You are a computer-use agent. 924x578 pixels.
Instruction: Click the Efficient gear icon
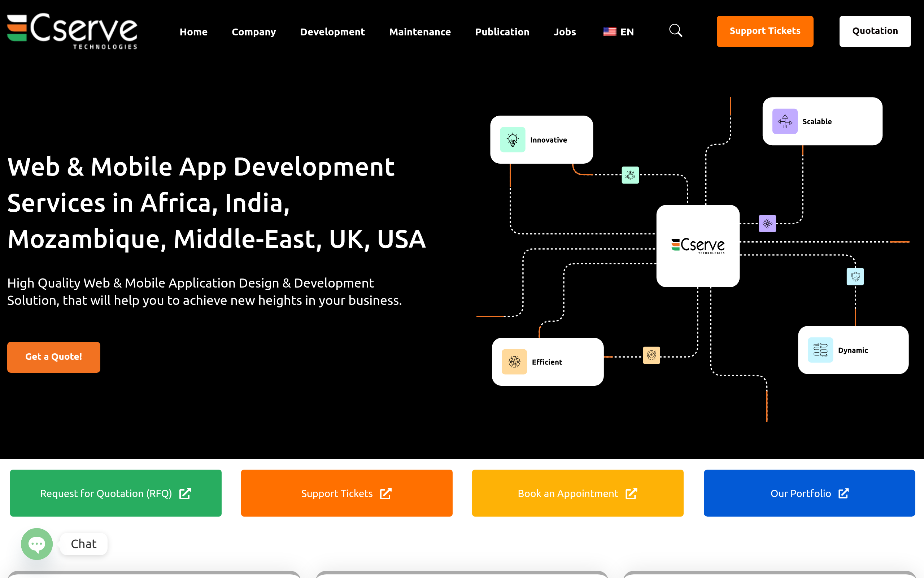click(514, 362)
